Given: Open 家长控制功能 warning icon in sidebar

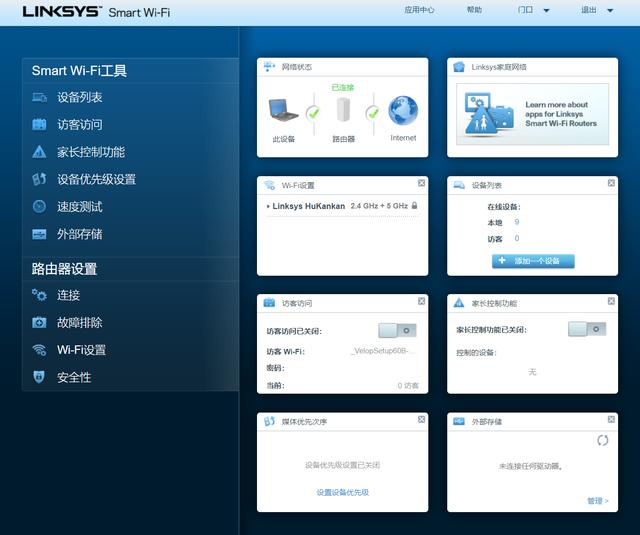Looking at the screenshot, I should coord(39,152).
